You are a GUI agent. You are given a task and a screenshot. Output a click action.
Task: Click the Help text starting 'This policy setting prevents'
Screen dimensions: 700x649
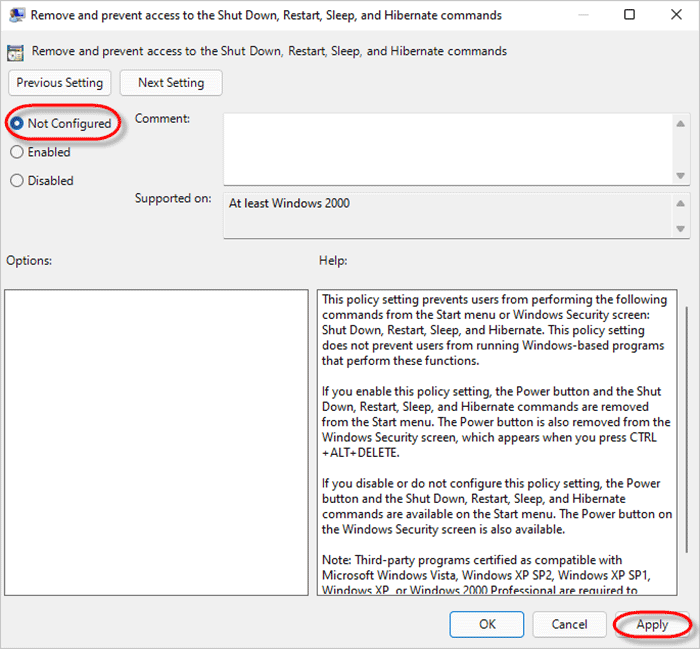click(x=495, y=330)
